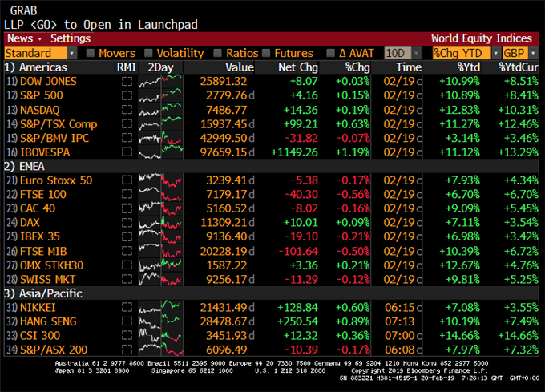The height and width of the screenshot is (392, 545).
Task: Click the RMI icon for DAX
Action: tap(127, 222)
